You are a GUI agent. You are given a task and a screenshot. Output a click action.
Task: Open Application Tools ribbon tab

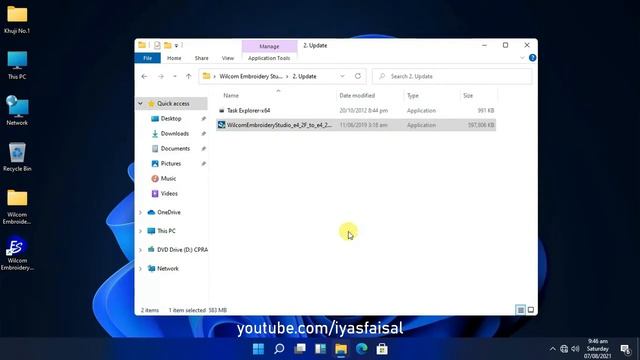[x=269, y=58]
